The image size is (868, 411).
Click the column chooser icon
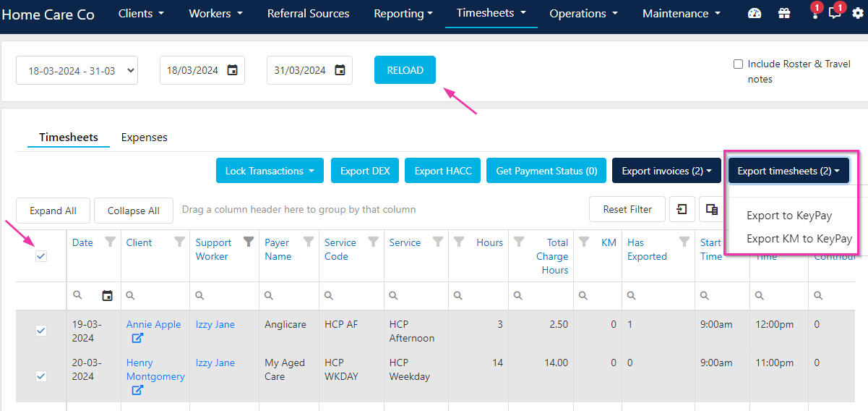coord(712,209)
